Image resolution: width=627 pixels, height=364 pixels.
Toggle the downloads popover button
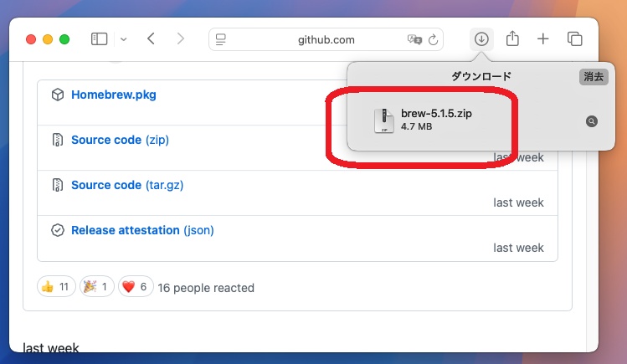tap(481, 39)
